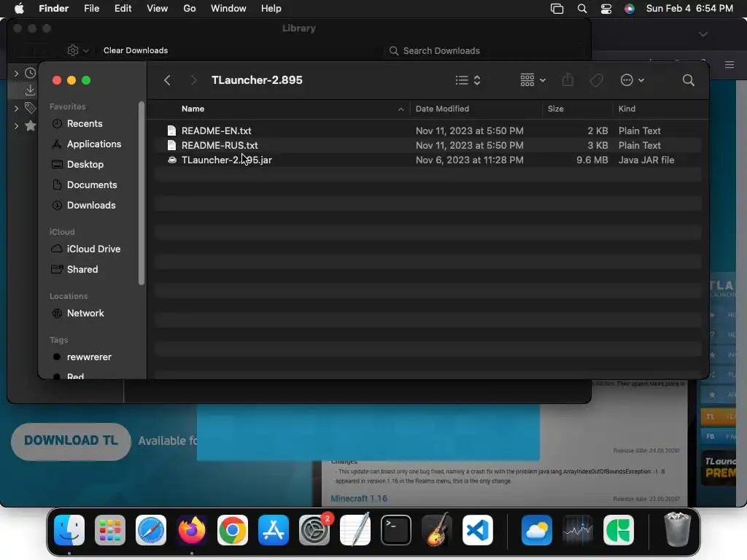Open the Apple menu
The height and width of the screenshot is (560, 747).
[x=19, y=9]
